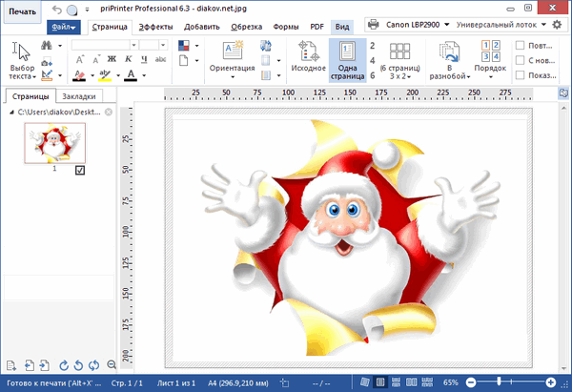Enable the Показ... checkbox
The height and width of the screenshot is (392, 572).
[x=521, y=75]
